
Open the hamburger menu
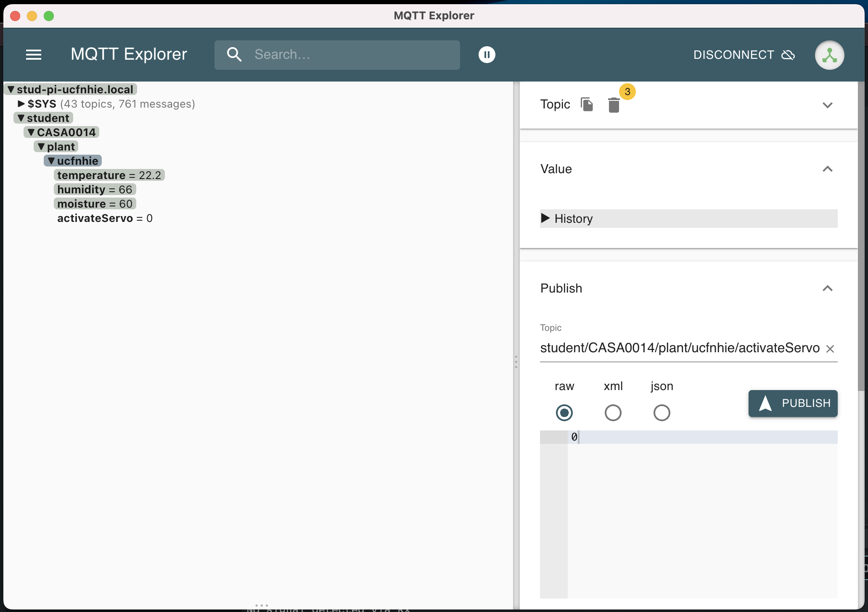34,55
